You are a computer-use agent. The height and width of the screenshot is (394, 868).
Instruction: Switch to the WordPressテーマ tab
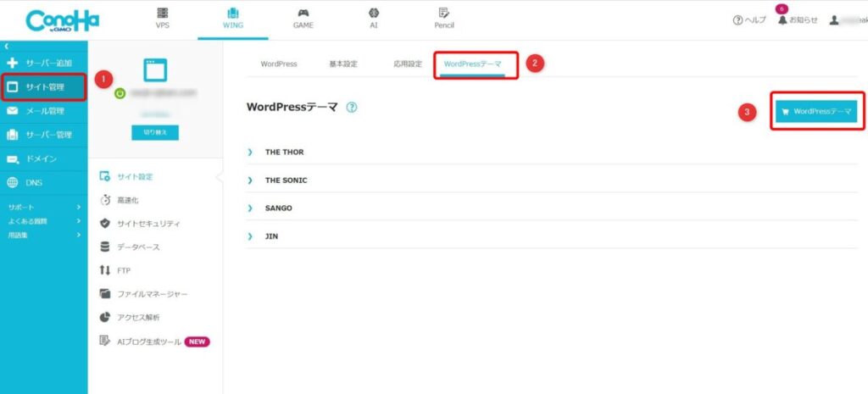pos(472,64)
